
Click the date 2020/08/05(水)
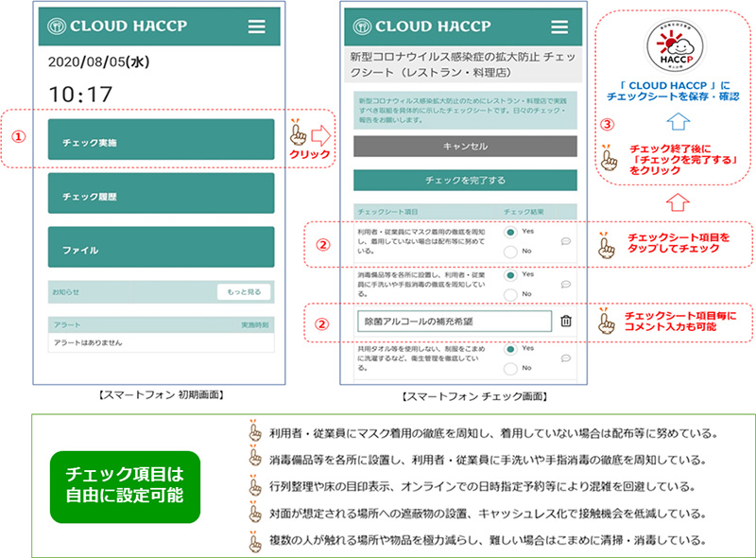coord(99,61)
